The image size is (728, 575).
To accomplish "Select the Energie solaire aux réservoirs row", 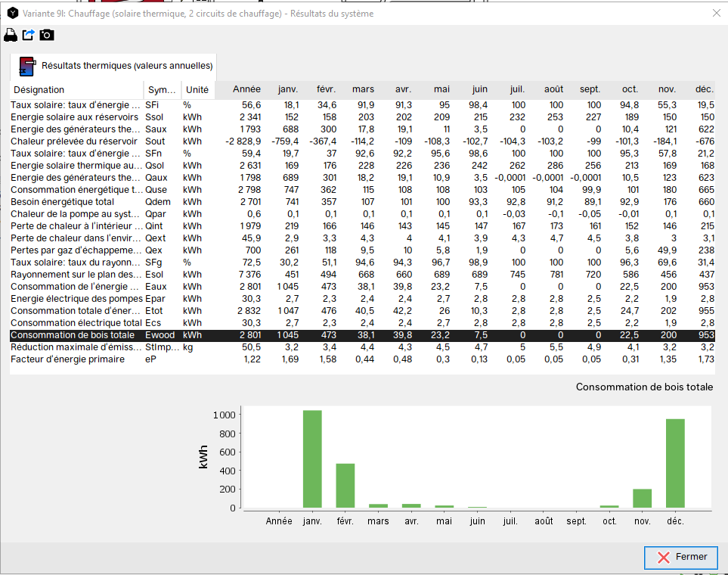I will [362, 117].
